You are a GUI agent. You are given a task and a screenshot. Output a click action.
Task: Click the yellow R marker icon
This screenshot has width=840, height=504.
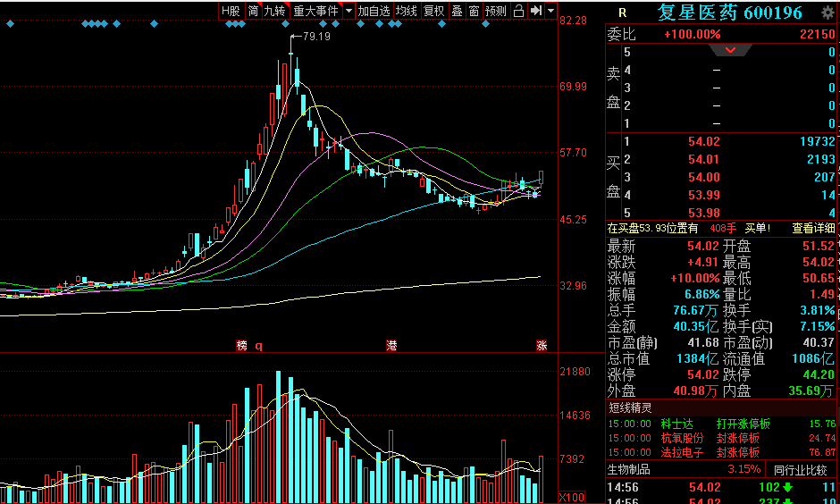tap(622, 13)
